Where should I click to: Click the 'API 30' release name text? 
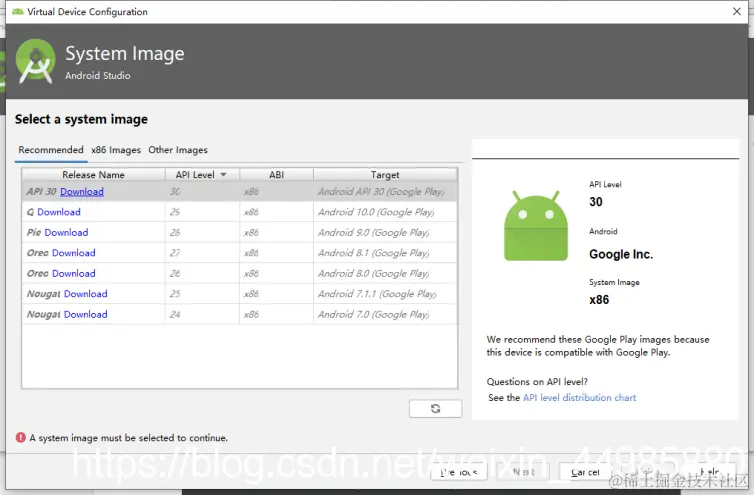[41, 192]
